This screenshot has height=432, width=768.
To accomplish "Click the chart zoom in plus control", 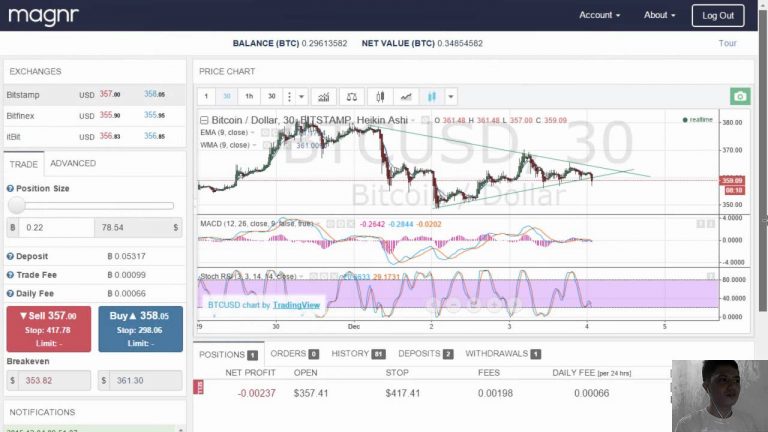I will coord(495,305).
